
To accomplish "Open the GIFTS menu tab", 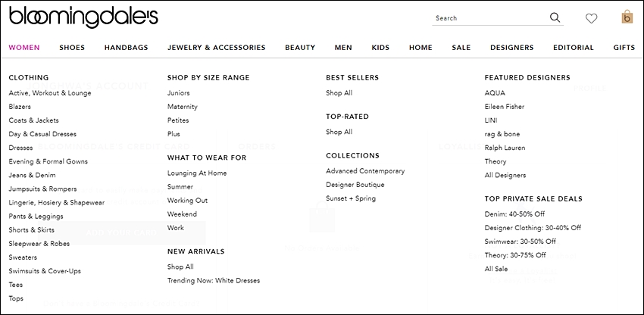I will pos(624,48).
